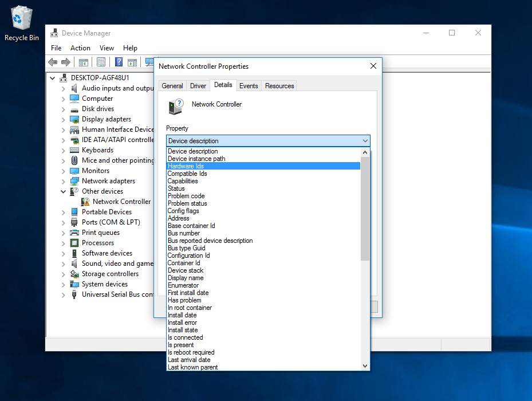Pick Bus reported device description option
Screen dimensions: 532x401
(x=210, y=241)
